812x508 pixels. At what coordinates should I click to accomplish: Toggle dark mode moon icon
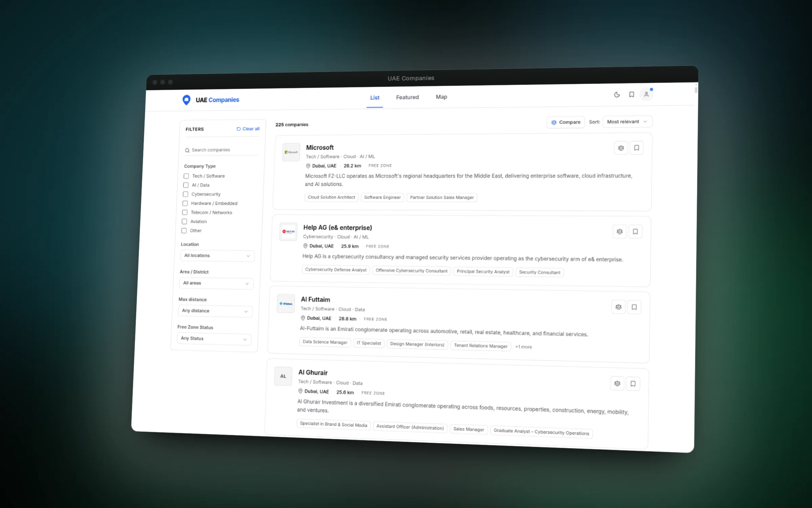pos(617,95)
